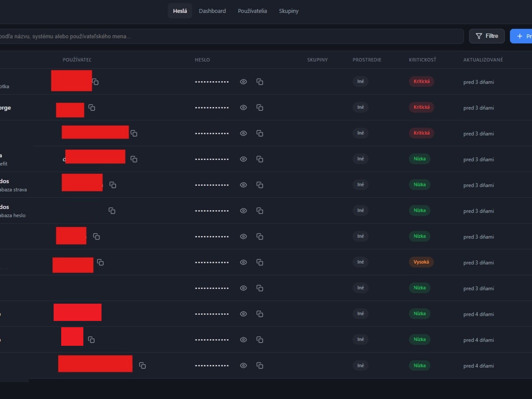The height and width of the screenshot is (399, 532).
Task: Click the orange Vysoká criticality badge
Action: click(421, 262)
